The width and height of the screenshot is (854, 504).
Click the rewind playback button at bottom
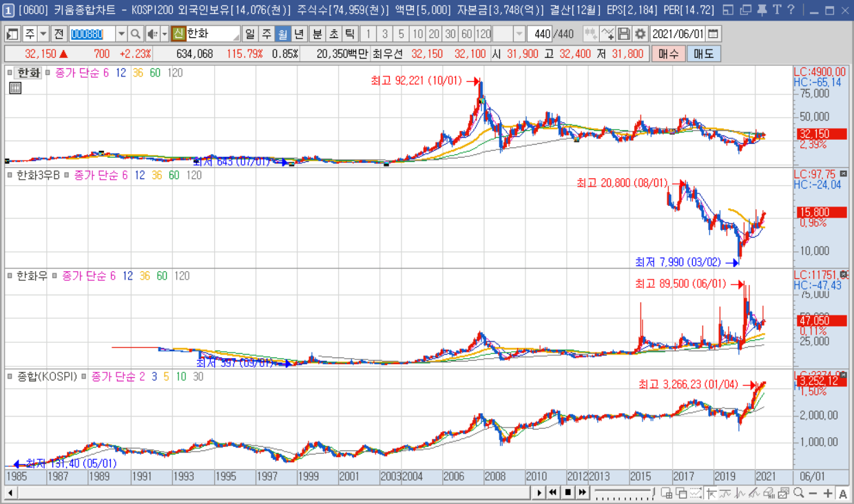(x=553, y=493)
